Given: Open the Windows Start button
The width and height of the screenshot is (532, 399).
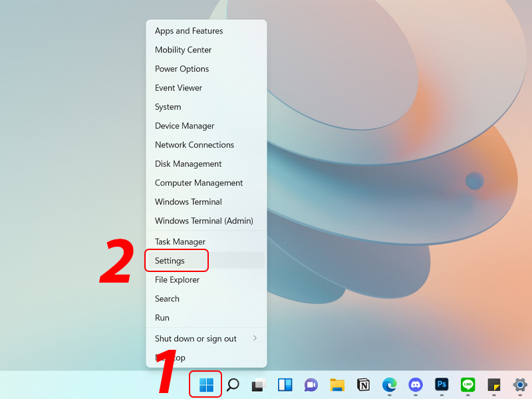Looking at the screenshot, I should pyautogui.click(x=206, y=385).
